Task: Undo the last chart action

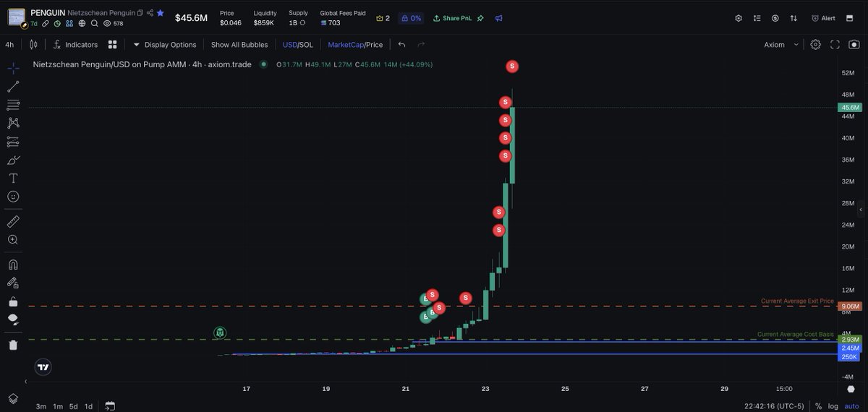Action: [x=402, y=44]
